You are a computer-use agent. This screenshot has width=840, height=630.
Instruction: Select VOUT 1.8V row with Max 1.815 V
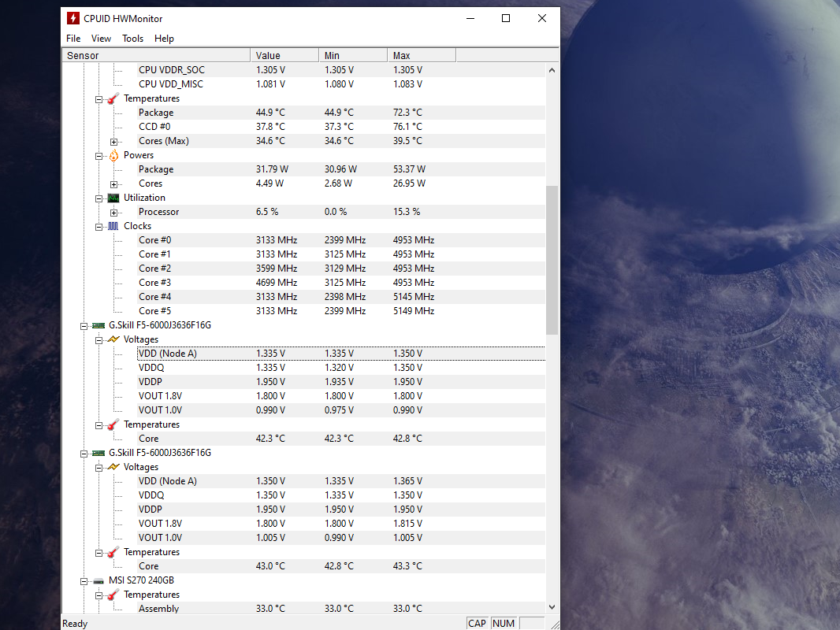(x=341, y=524)
